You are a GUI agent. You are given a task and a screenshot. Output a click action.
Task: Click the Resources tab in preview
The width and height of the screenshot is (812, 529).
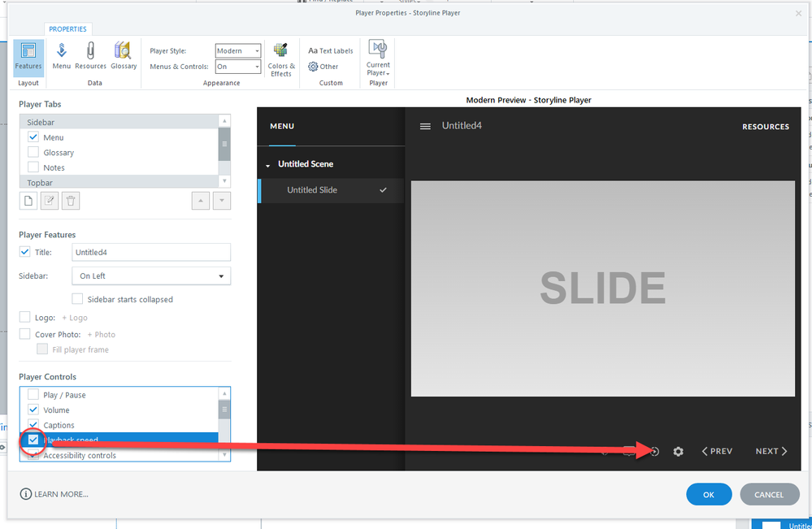765,127
